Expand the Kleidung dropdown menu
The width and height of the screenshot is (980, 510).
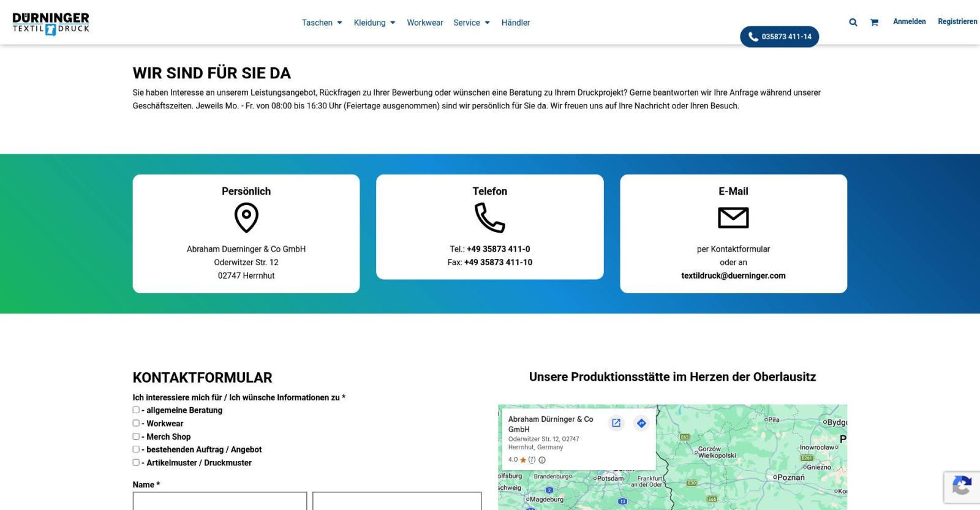pos(374,23)
